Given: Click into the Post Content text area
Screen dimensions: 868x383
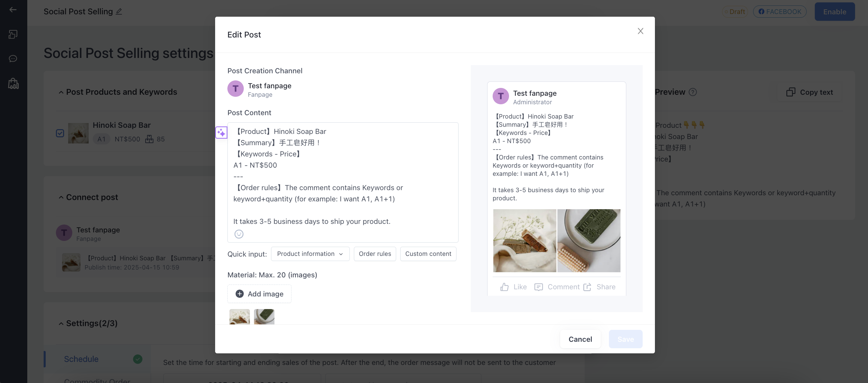Looking at the screenshot, I should click(x=343, y=177).
